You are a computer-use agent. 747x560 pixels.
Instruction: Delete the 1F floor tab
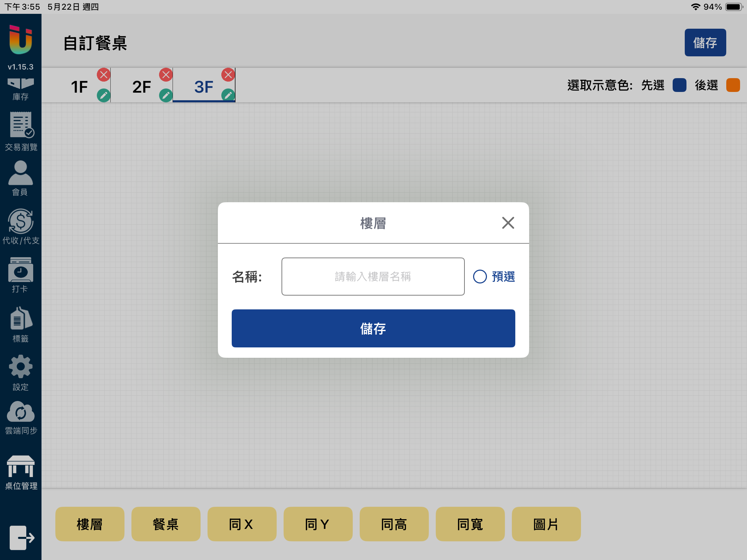103,75
